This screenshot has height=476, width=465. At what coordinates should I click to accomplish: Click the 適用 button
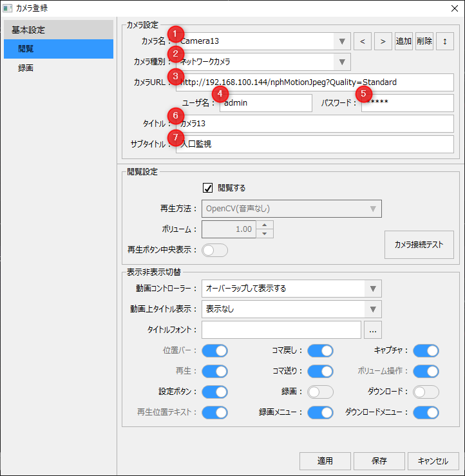click(325, 461)
